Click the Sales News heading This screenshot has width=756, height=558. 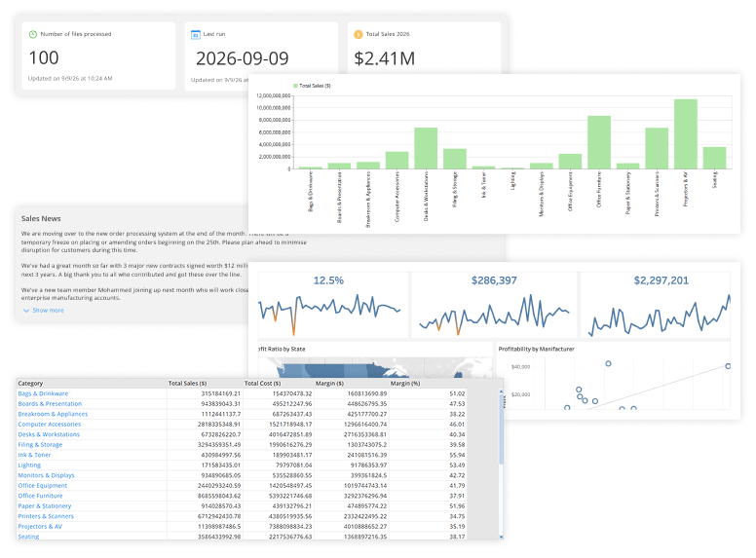click(x=41, y=219)
